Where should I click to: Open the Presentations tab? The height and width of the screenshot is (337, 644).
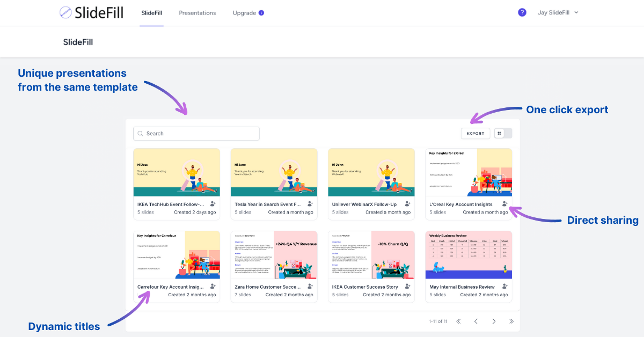click(x=197, y=13)
